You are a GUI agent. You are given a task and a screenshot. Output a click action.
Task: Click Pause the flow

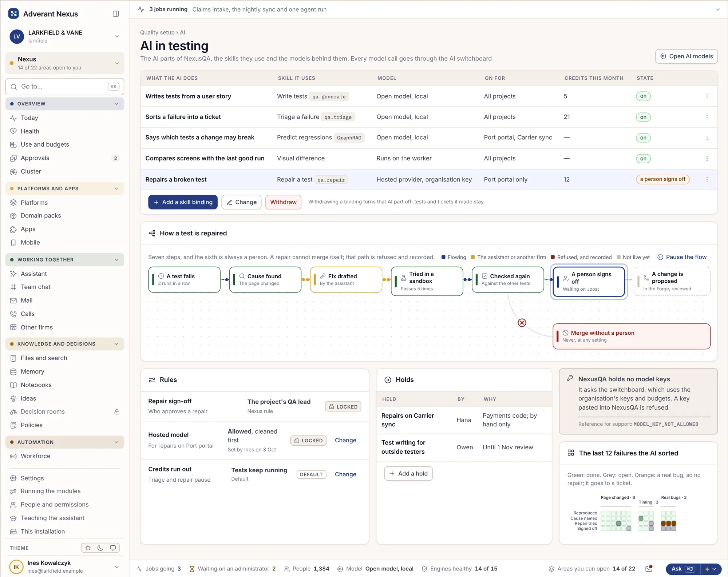[x=682, y=257]
